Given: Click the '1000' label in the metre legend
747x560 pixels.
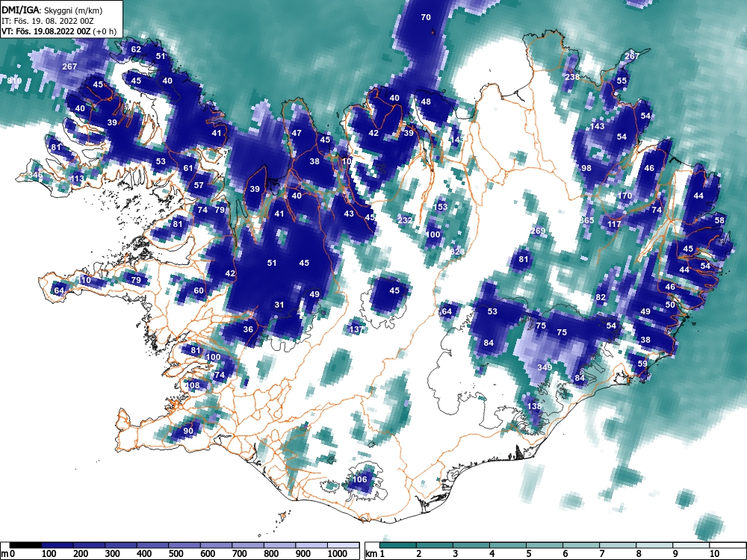Looking at the screenshot, I should (338, 554).
